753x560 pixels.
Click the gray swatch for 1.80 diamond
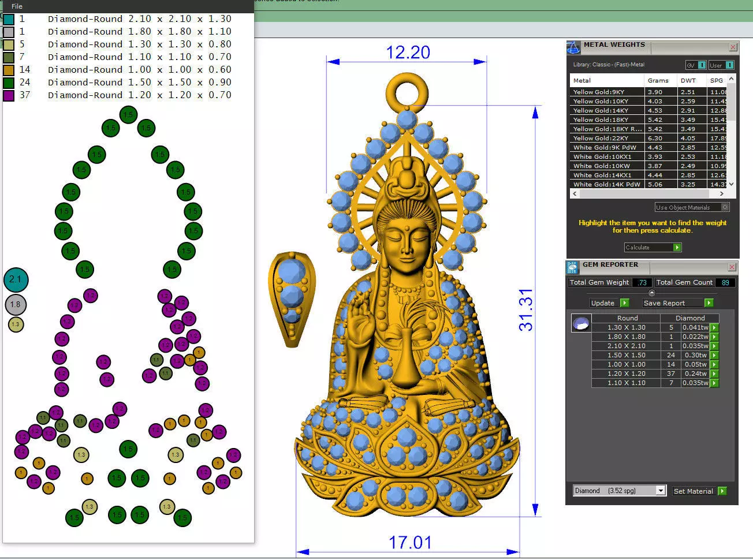click(x=8, y=32)
